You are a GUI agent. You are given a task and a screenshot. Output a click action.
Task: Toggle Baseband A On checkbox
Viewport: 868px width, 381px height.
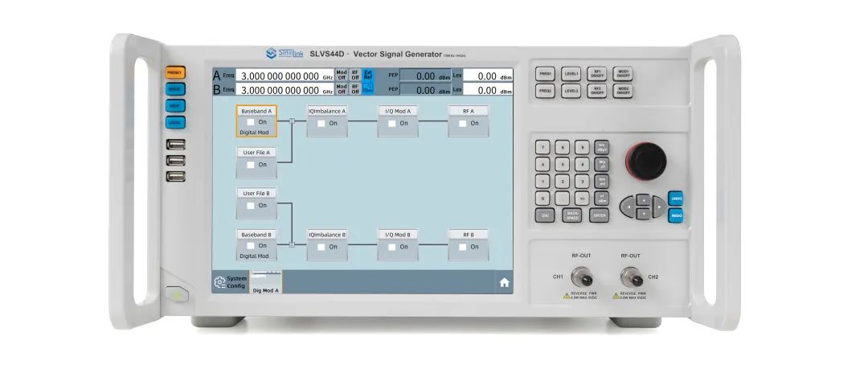pyautogui.click(x=250, y=122)
